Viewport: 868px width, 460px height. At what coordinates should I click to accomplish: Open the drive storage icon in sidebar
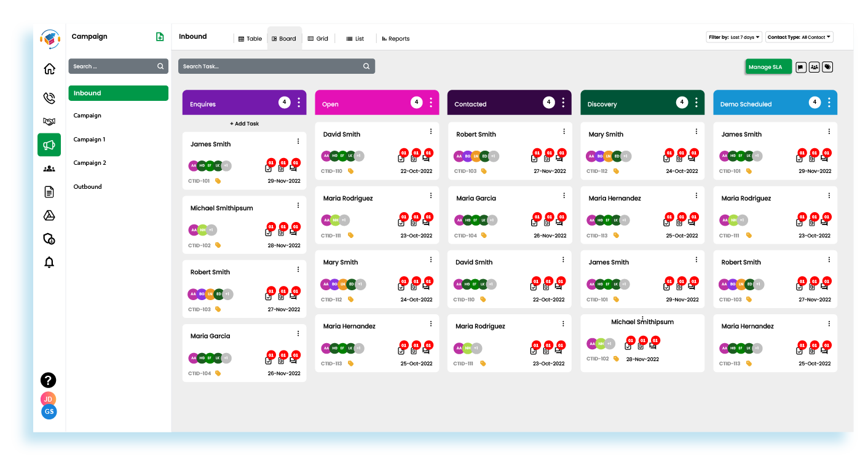[x=49, y=215]
